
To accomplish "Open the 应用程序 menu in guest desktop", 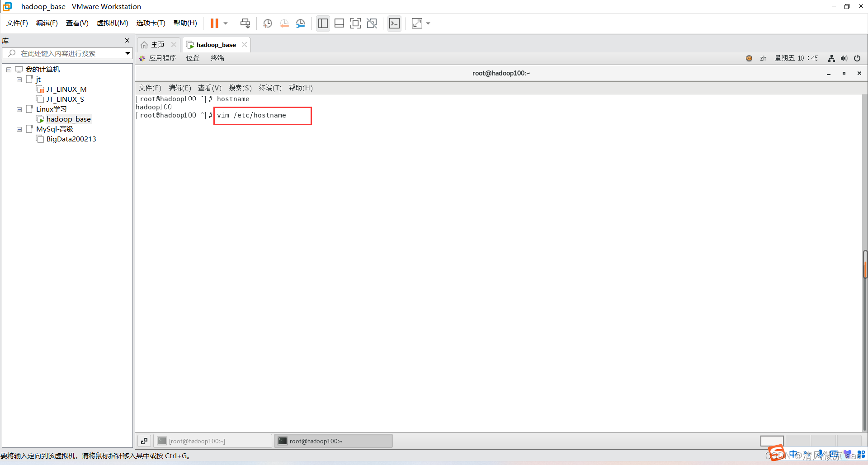I will point(158,58).
